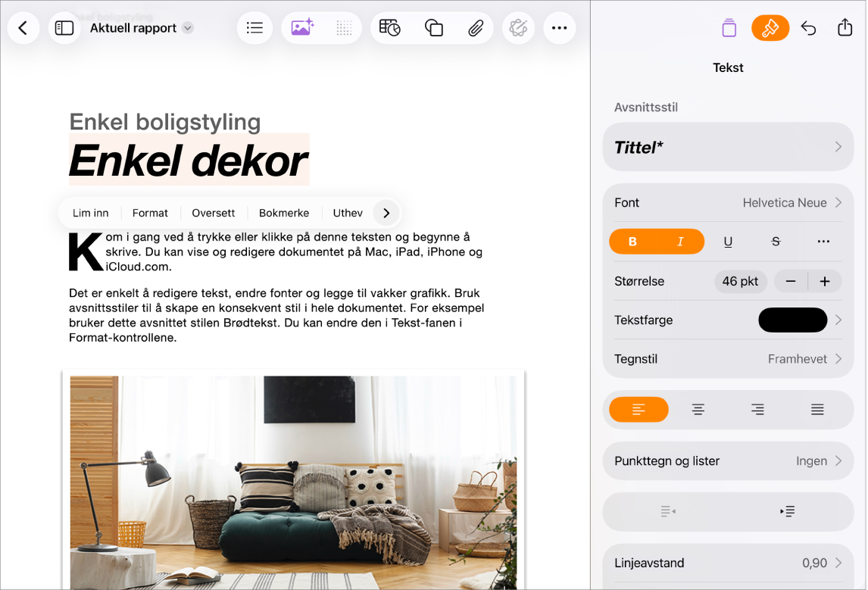Align text right

point(758,410)
